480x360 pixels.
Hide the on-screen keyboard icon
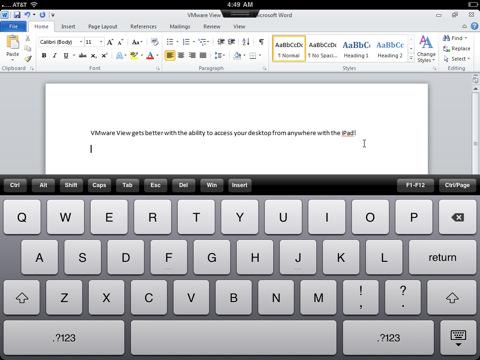[458, 338]
